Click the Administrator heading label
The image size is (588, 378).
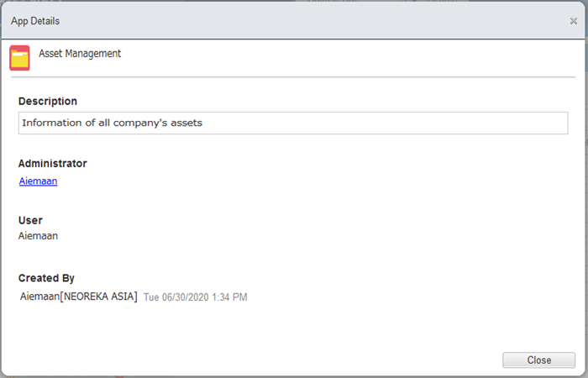click(52, 164)
